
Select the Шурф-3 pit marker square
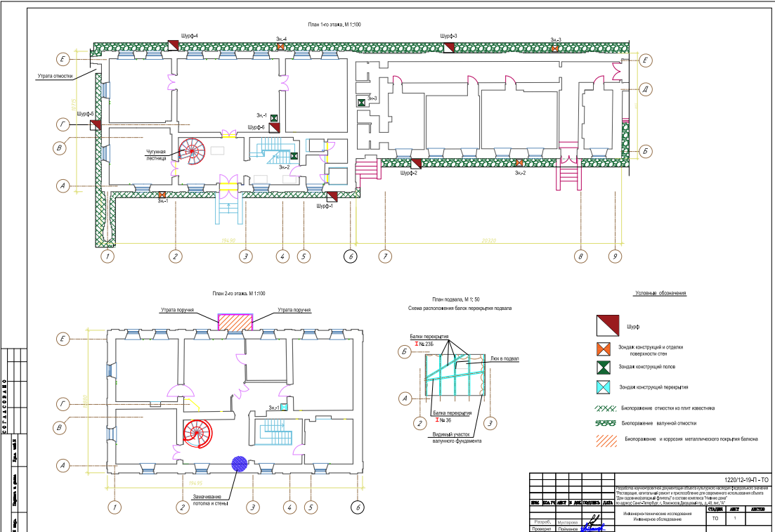449,48
